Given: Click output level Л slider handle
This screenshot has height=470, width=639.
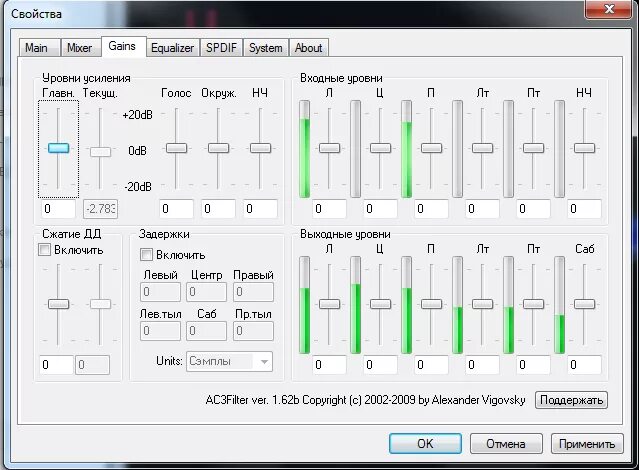Looking at the screenshot, I should [329, 304].
